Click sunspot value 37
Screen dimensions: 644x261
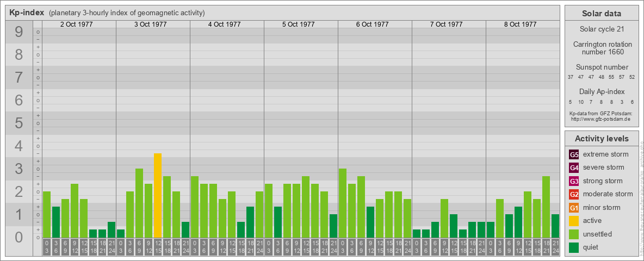pos(571,77)
